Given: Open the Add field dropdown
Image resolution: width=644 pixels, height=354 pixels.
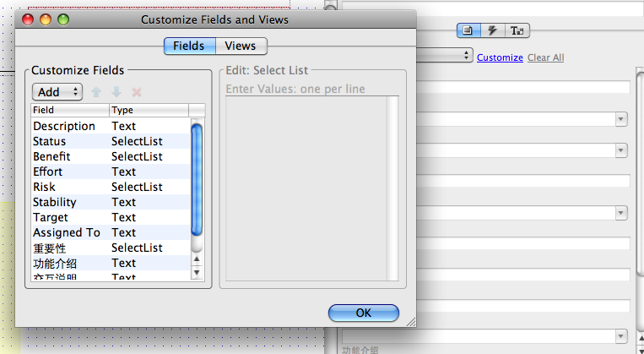Looking at the screenshot, I should [57, 91].
